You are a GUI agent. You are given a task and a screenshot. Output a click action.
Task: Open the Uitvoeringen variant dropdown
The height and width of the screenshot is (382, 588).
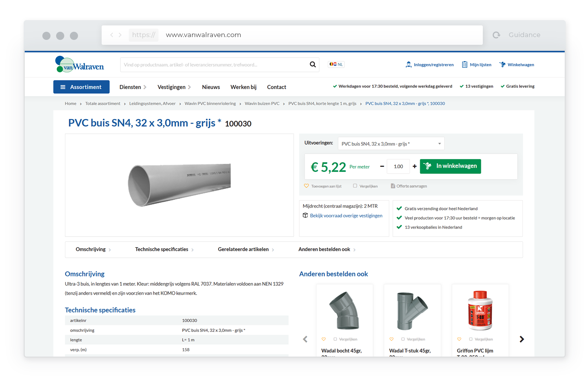391,143
